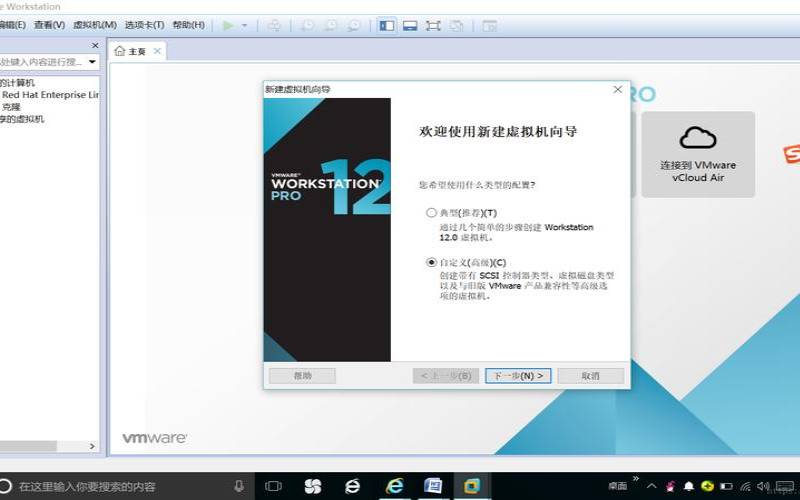The width and height of the screenshot is (800, 500).
Task: Open the library search dropdown arrow
Action: point(92,62)
